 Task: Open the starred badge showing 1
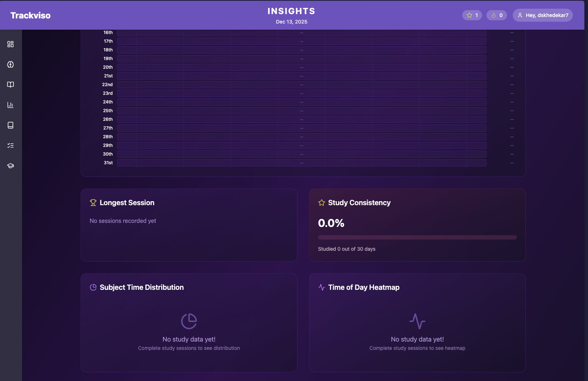[x=472, y=15]
